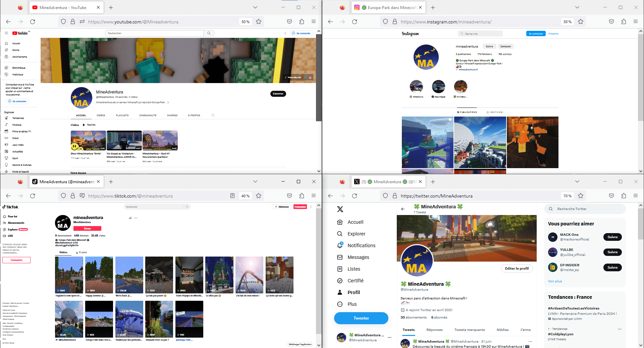
Task: Open Reader view in TikTok window
Action: [232, 196]
